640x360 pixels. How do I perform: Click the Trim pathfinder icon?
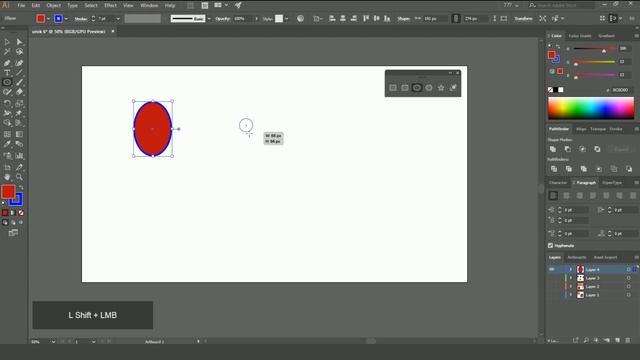pos(569,169)
